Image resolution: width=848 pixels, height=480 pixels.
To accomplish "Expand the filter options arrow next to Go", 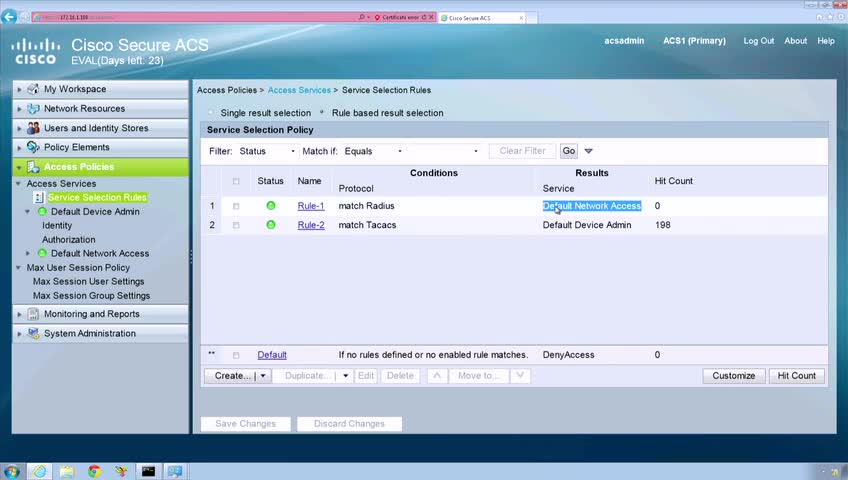I will coord(588,151).
